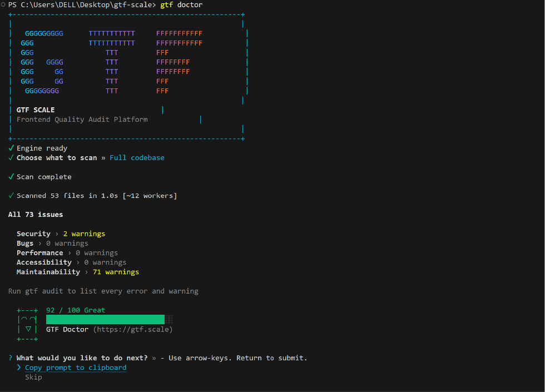This screenshot has height=392, width=545.
Task: Click the '92 / 100 Great' score text
Action: (76, 310)
